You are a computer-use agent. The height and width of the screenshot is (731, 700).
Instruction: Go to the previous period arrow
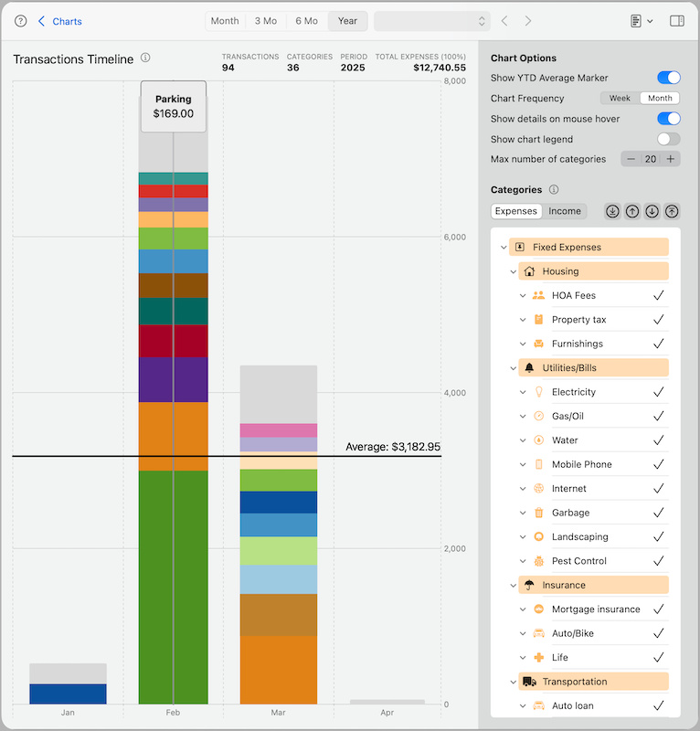(504, 21)
